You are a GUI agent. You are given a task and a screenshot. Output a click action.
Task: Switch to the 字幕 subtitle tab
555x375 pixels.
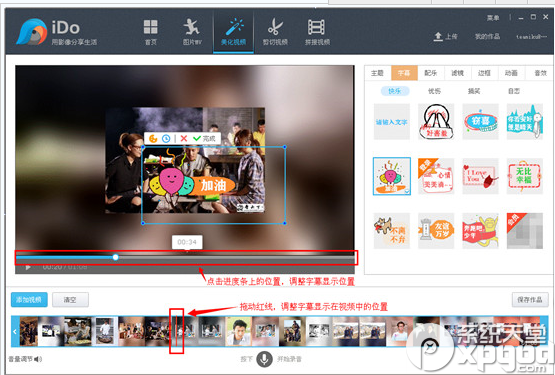[404, 73]
